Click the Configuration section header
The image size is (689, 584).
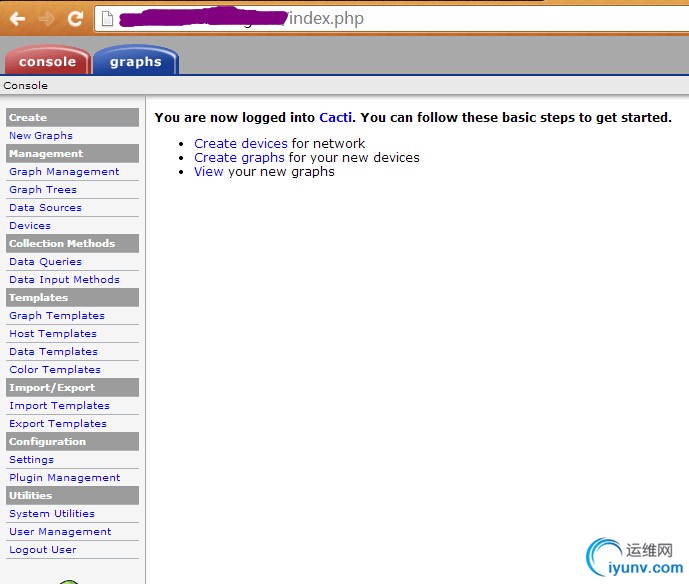coord(73,442)
